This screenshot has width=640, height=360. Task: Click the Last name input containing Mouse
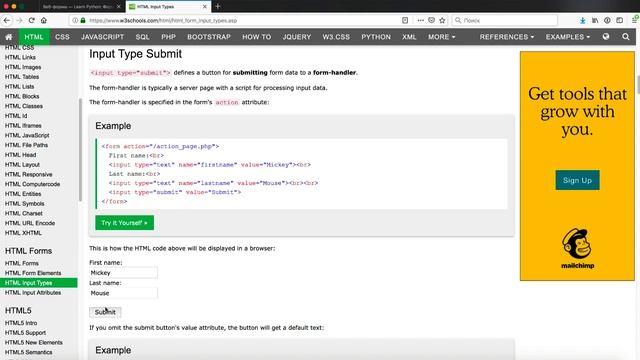[123, 293]
